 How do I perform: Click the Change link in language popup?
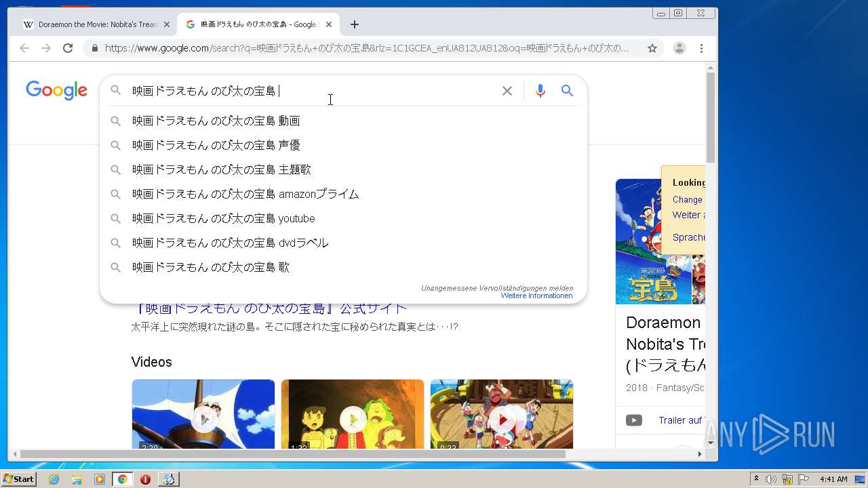[688, 200]
